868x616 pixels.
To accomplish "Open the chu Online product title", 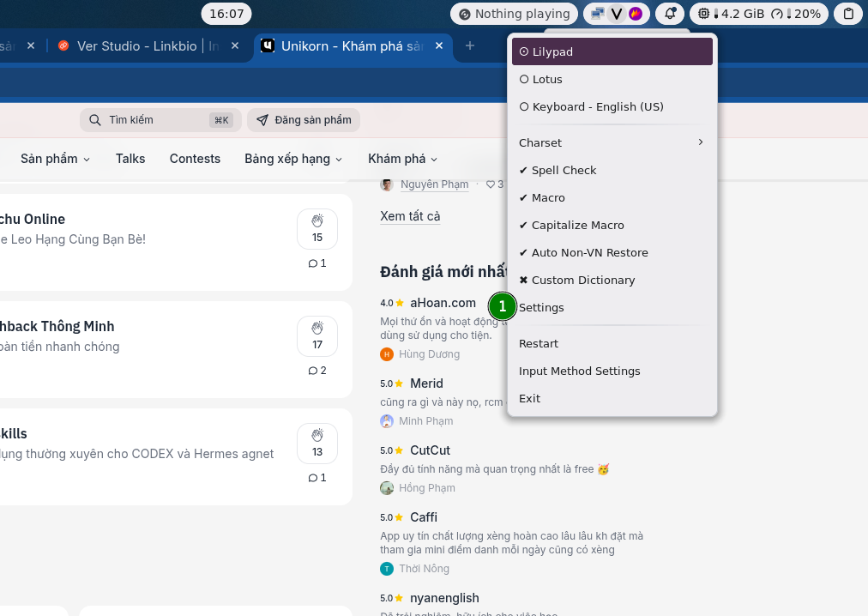I will tap(33, 220).
